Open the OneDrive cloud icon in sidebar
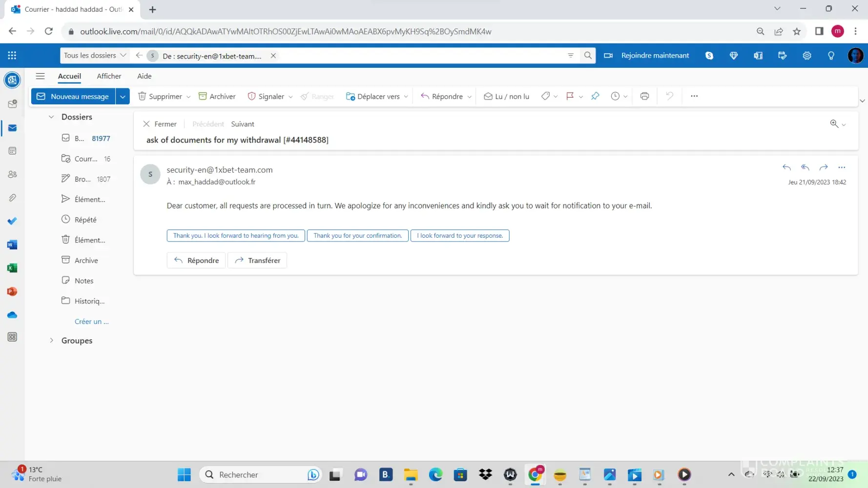868x488 pixels. (13, 315)
